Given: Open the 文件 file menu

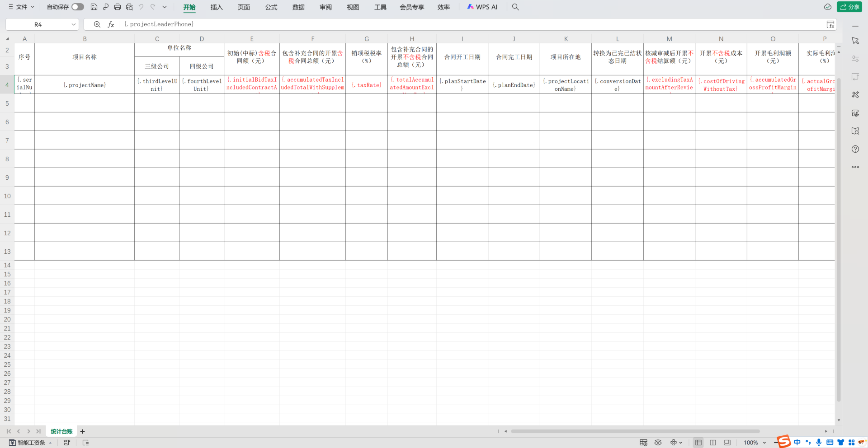Looking at the screenshot, I should [x=21, y=7].
